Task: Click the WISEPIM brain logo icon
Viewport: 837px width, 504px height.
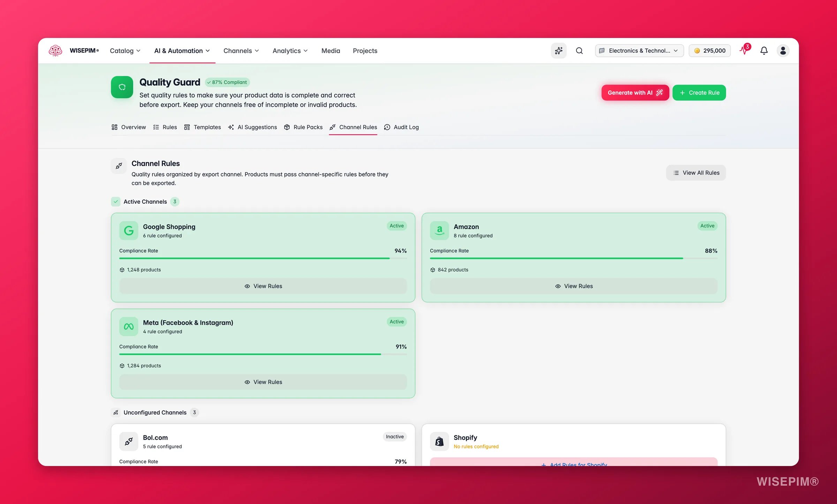Action: [x=55, y=51]
